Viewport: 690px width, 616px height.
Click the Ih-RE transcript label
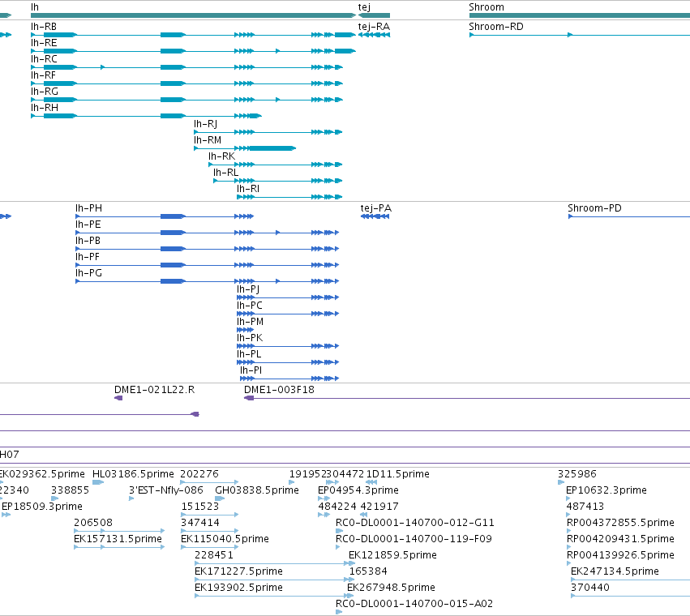(x=44, y=43)
